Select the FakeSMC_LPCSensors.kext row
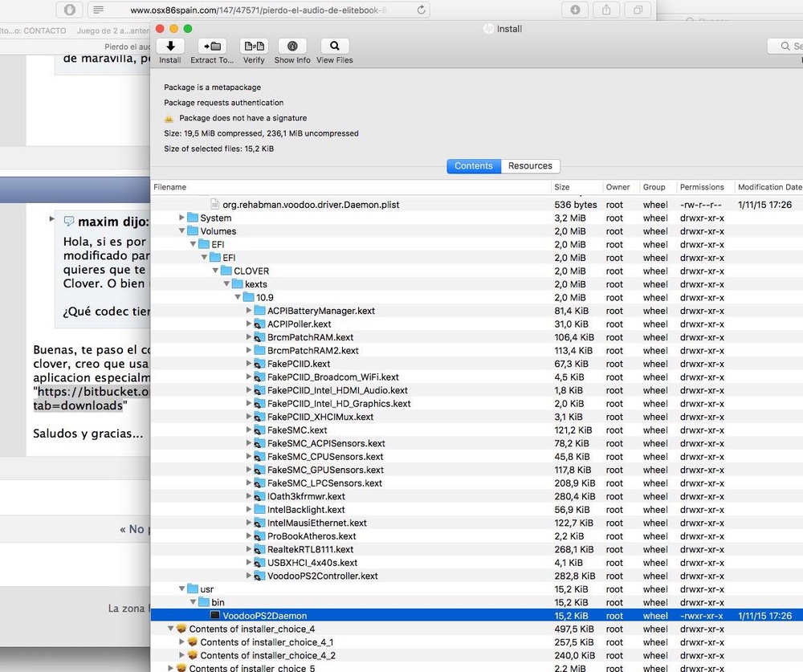 point(477,483)
